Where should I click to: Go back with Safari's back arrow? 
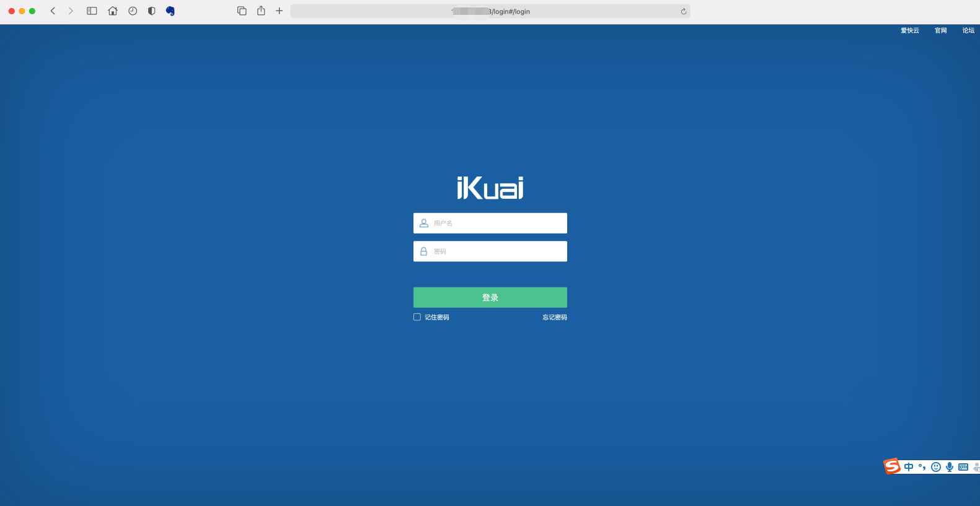[x=53, y=11]
